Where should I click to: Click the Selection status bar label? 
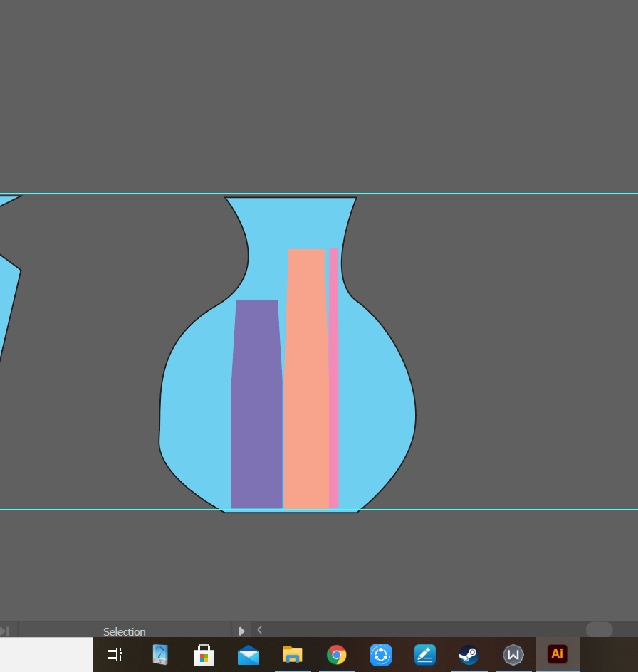point(125,631)
